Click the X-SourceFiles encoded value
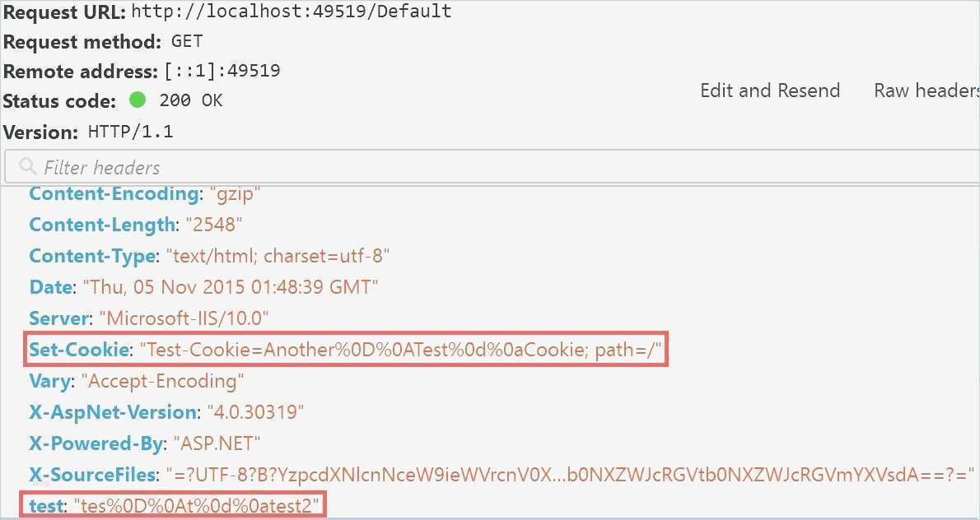The width and height of the screenshot is (980, 520). tap(570, 475)
